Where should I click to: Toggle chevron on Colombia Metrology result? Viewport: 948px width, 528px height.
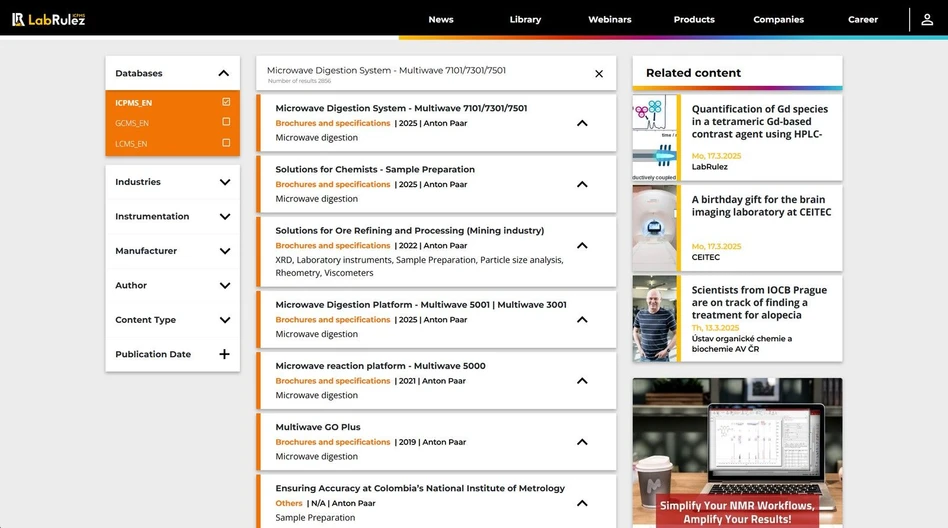[582, 503]
